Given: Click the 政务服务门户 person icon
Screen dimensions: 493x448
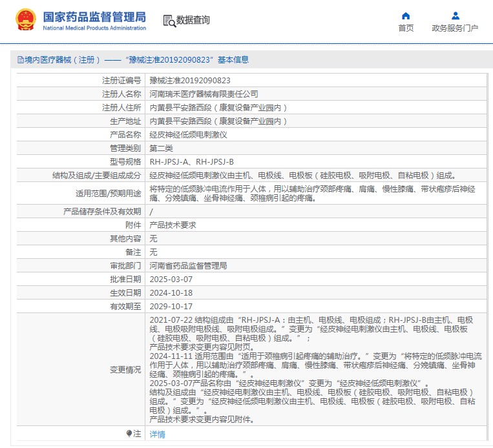Looking at the screenshot, I should click(x=455, y=16).
